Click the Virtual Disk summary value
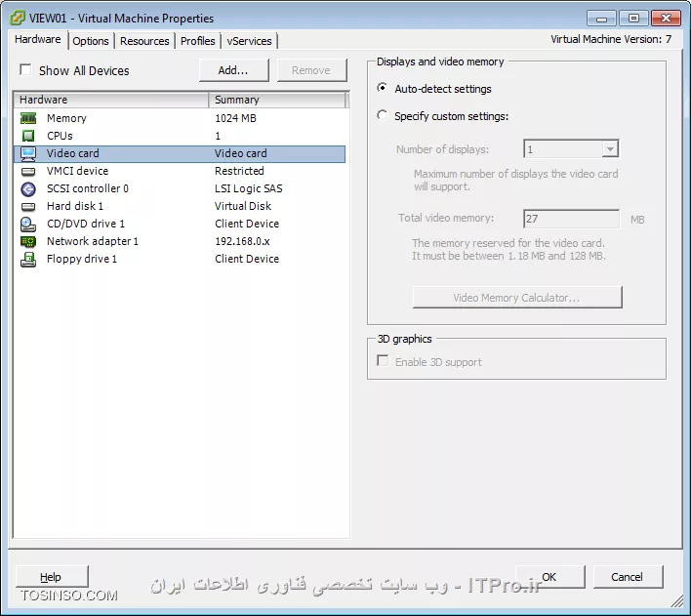 pyautogui.click(x=243, y=206)
